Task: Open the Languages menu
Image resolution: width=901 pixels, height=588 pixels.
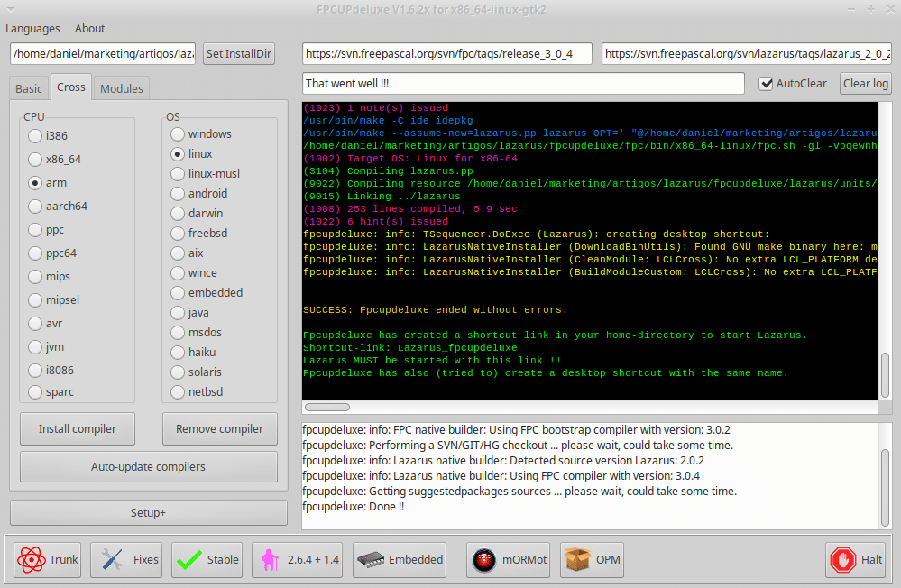Action: pyautogui.click(x=32, y=28)
